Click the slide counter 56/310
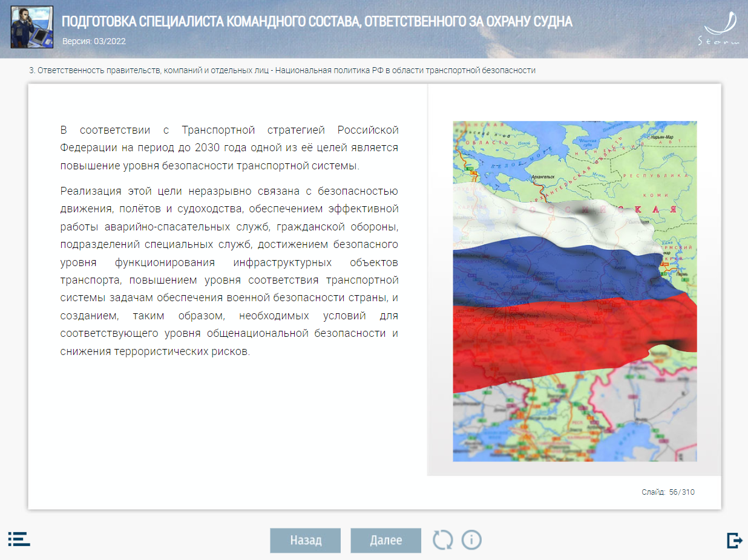 (668, 492)
